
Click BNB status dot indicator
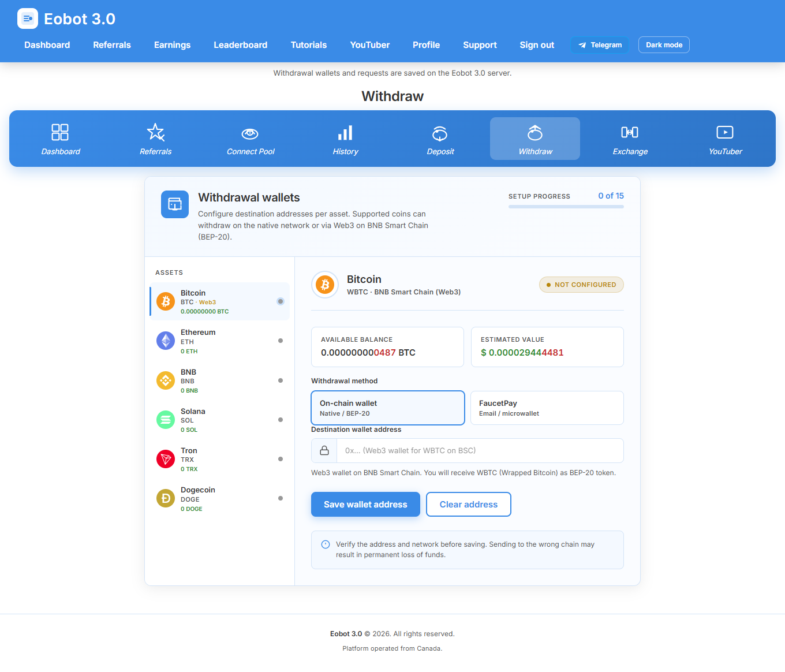(281, 380)
